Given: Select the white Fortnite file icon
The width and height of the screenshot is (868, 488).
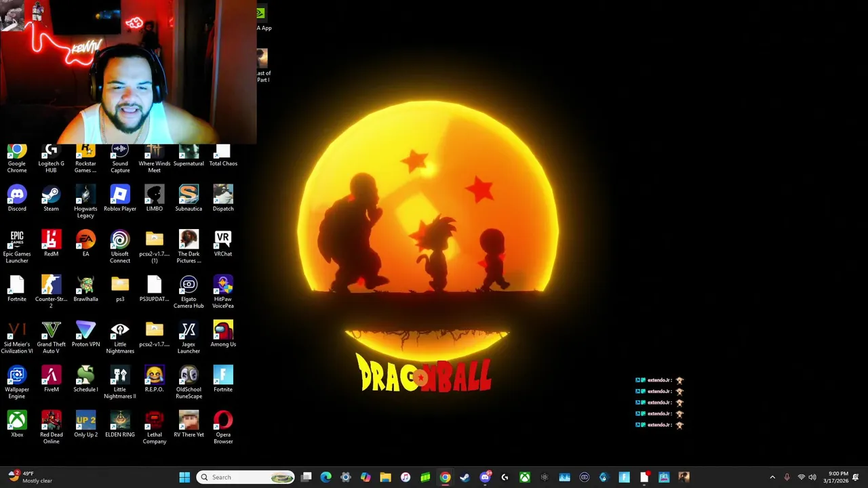Looking at the screenshot, I should click(17, 289).
